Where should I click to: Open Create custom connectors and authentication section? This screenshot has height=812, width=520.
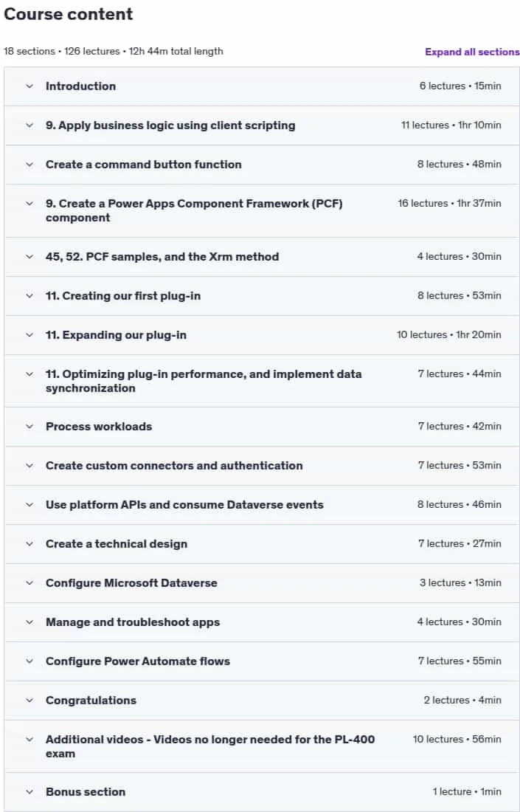(x=262, y=466)
